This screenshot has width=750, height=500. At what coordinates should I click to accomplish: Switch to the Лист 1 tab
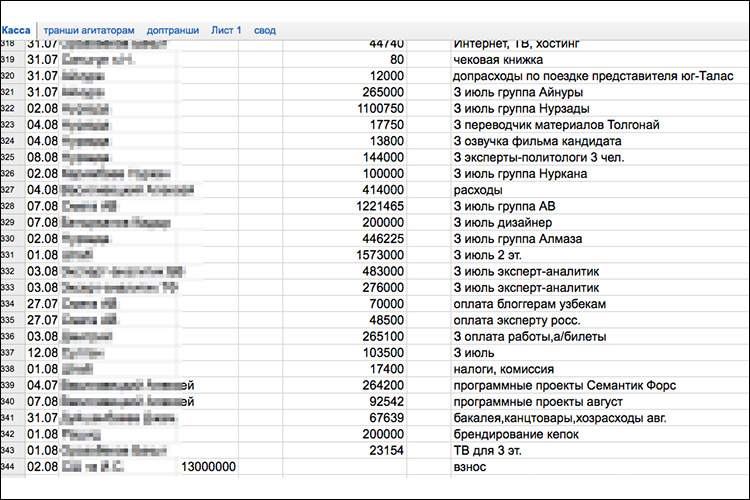pyautogui.click(x=226, y=30)
